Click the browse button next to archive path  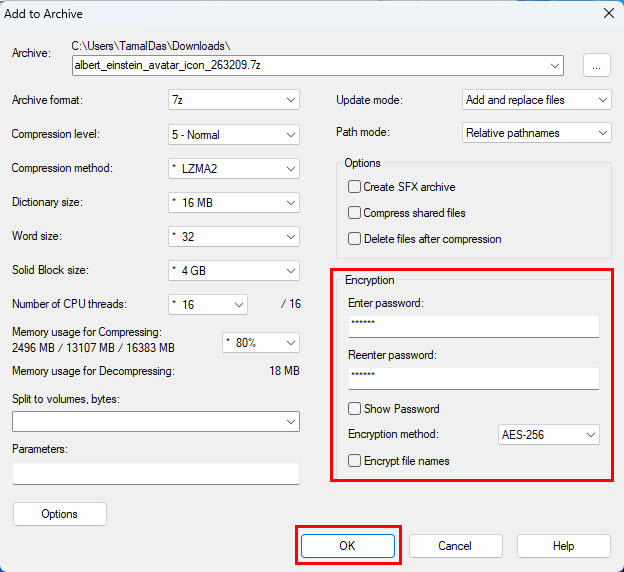pyautogui.click(x=596, y=66)
